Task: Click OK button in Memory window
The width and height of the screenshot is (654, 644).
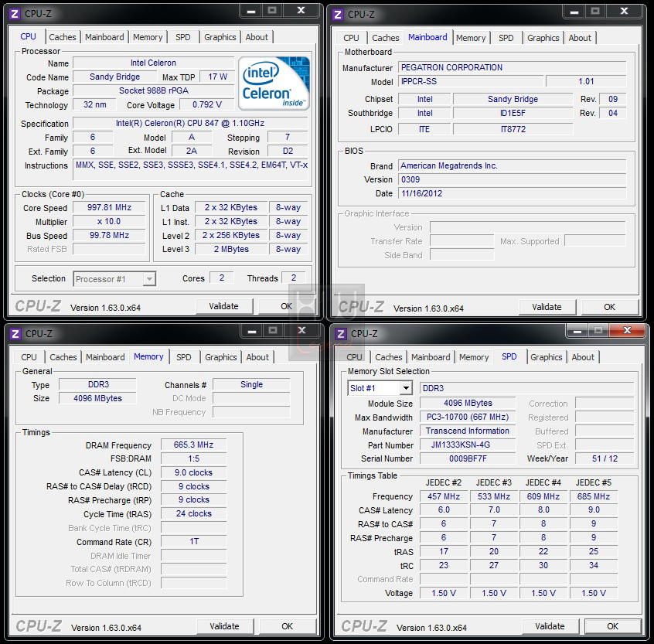Action: tap(288, 626)
